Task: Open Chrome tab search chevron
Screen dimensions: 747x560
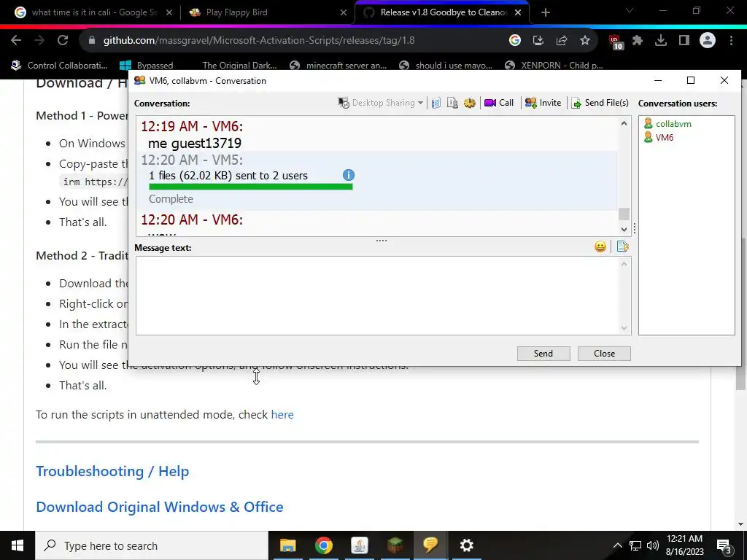Action: [x=630, y=11]
